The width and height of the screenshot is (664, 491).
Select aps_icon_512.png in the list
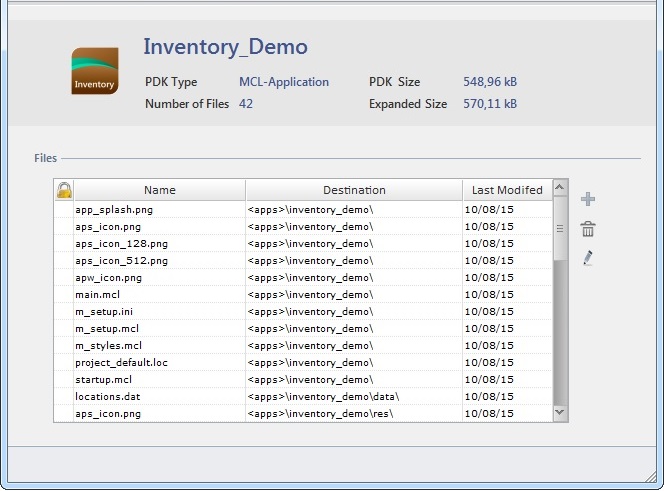tap(121, 261)
